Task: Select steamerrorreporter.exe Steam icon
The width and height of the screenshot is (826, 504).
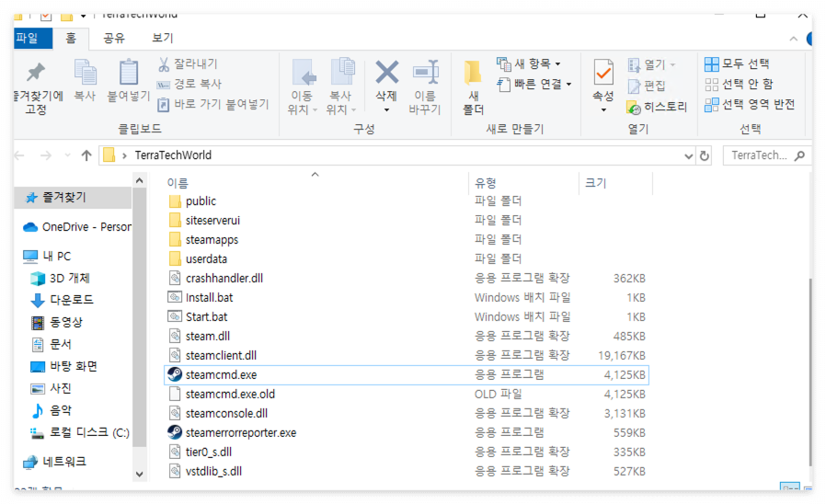Action: click(175, 432)
